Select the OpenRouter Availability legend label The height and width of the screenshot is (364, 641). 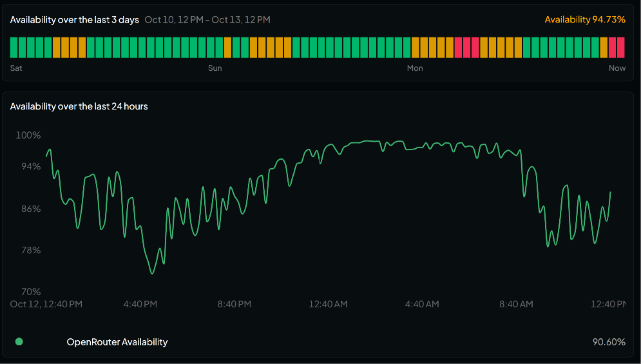117,342
